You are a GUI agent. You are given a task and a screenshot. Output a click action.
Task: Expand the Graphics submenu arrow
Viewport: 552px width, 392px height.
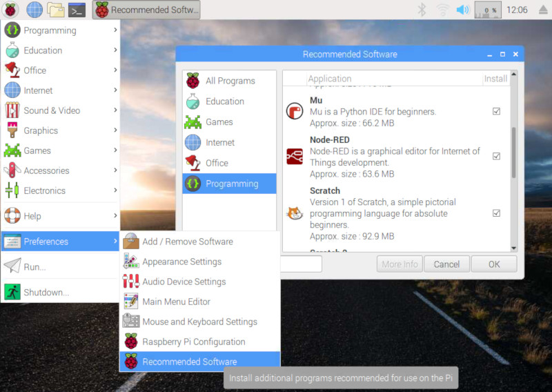[x=115, y=130]
